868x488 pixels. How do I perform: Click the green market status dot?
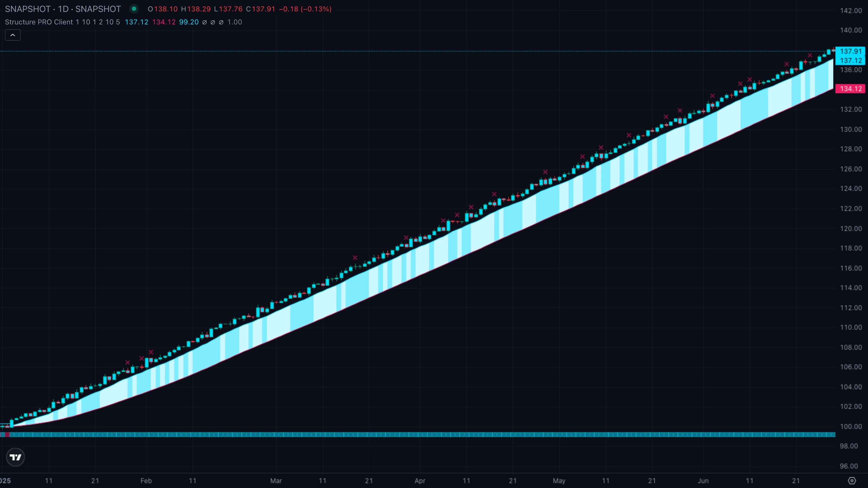coord(134,9)
